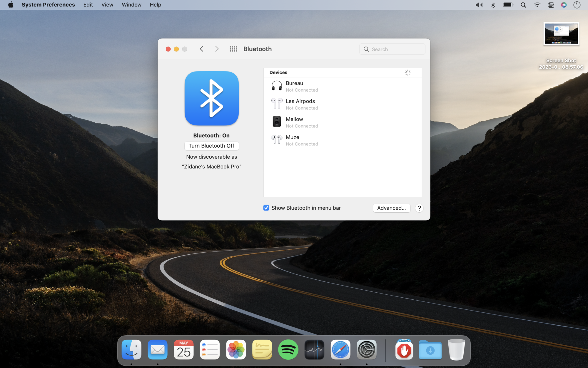Select the Muze earbuds icon
The image size is (588, 368).
pos(276,140)
